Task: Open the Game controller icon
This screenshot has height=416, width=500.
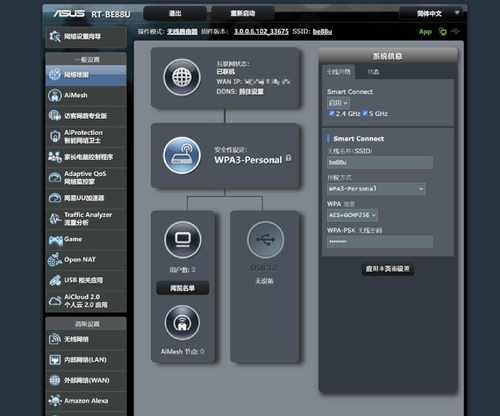Action: point(55,240)
